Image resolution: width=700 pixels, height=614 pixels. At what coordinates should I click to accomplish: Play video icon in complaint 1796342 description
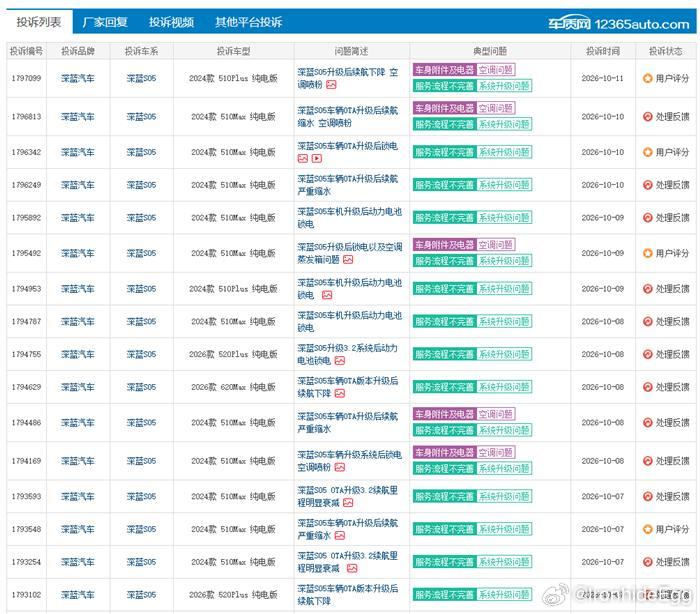[317, 159]
